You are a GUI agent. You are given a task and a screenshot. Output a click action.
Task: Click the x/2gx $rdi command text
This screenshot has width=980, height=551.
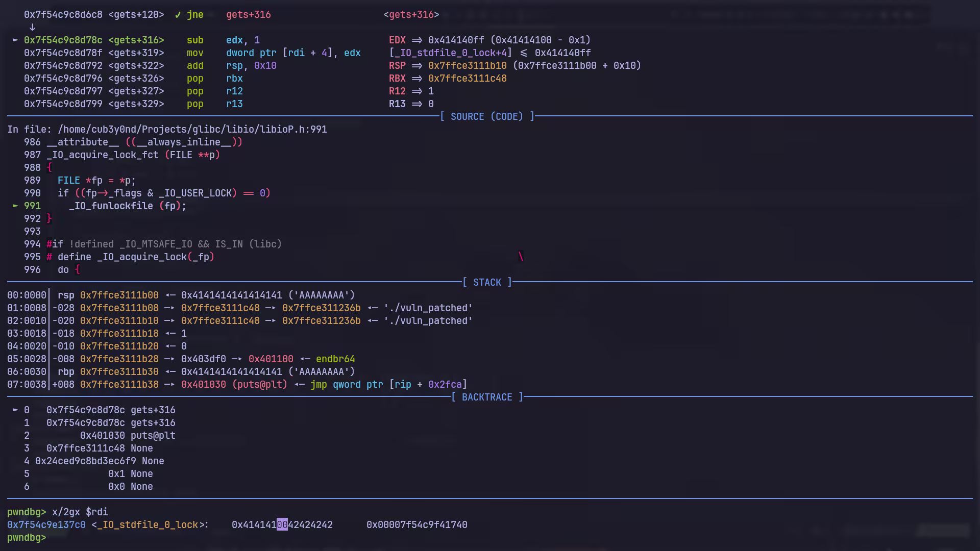[x=80, y=512]
